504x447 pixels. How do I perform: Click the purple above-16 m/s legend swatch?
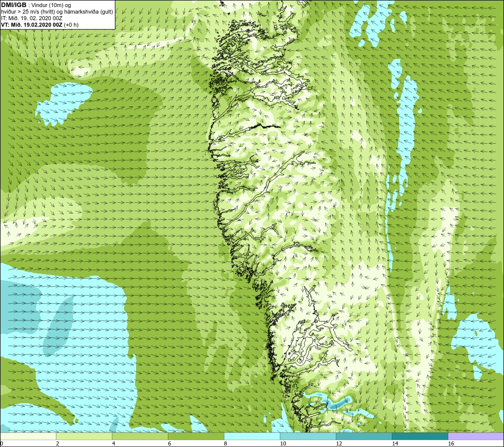pos(476,436)
